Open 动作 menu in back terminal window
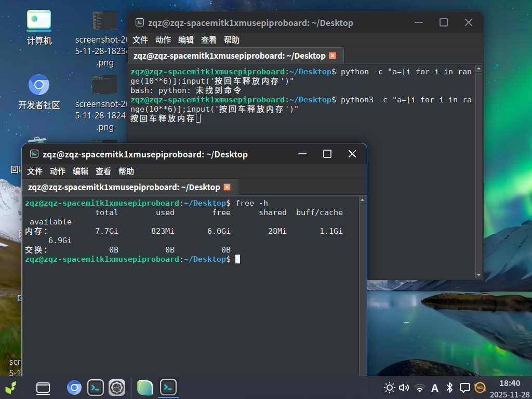The image size is (532, 399). tap(163, 40)
